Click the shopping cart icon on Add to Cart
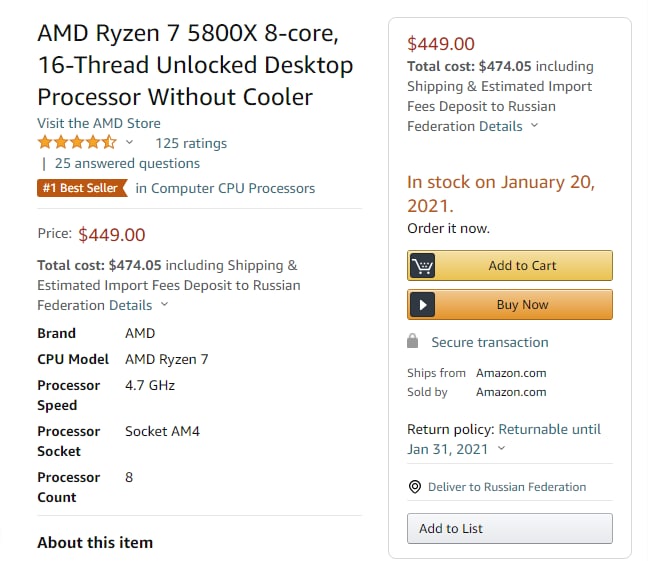This screenshot has width=648, height=561. click(x=422, y=265)
